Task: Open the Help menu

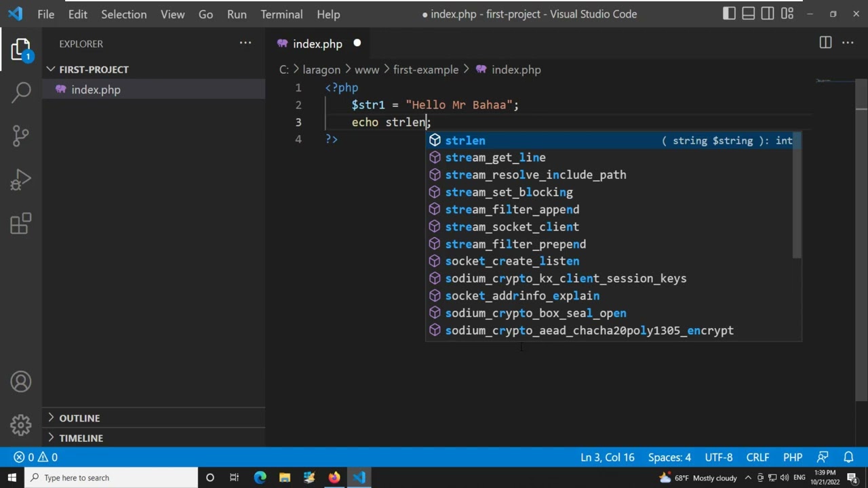Action: 328,14
